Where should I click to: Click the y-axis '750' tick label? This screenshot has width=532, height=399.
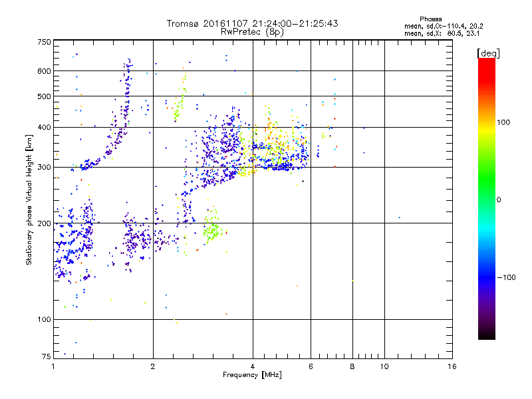pyautogui.click(x=44, y=42)
